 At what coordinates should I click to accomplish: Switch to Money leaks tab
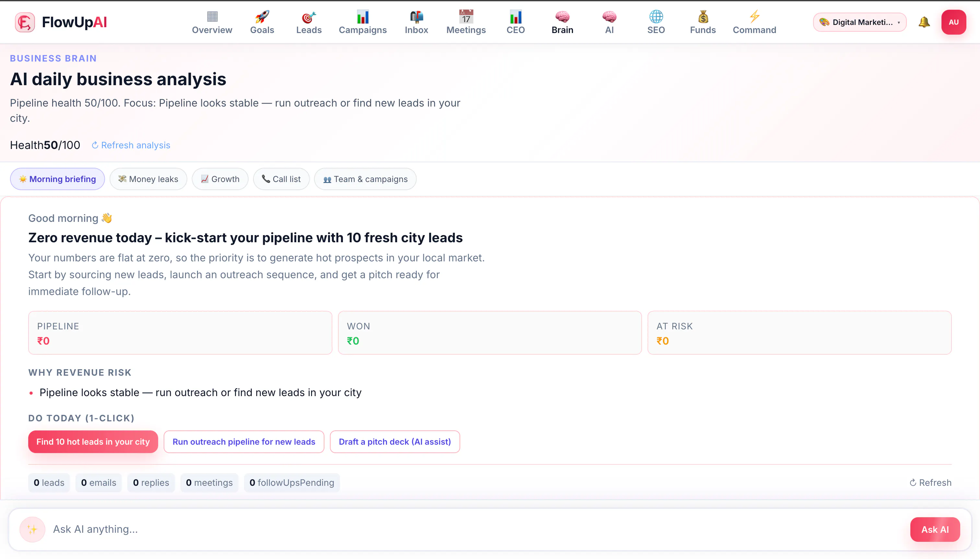point(148,179)
